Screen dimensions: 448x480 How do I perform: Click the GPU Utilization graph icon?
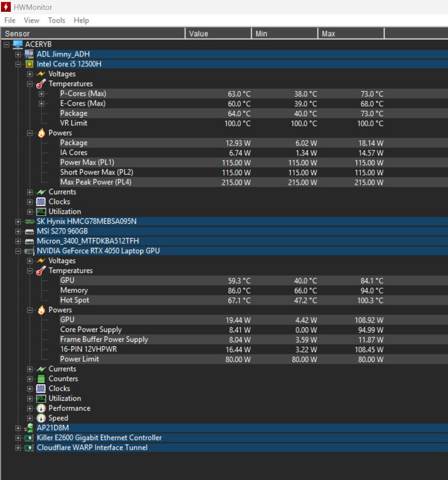tap(41, 398)
